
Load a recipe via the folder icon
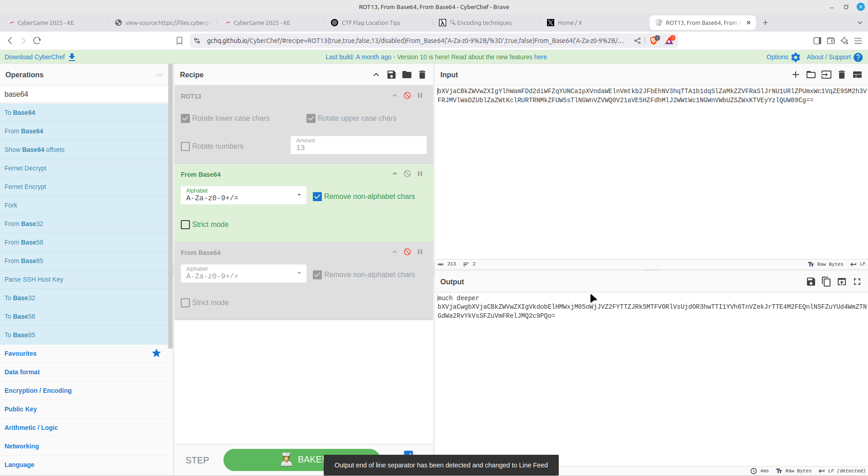click(x=407, y=75)
